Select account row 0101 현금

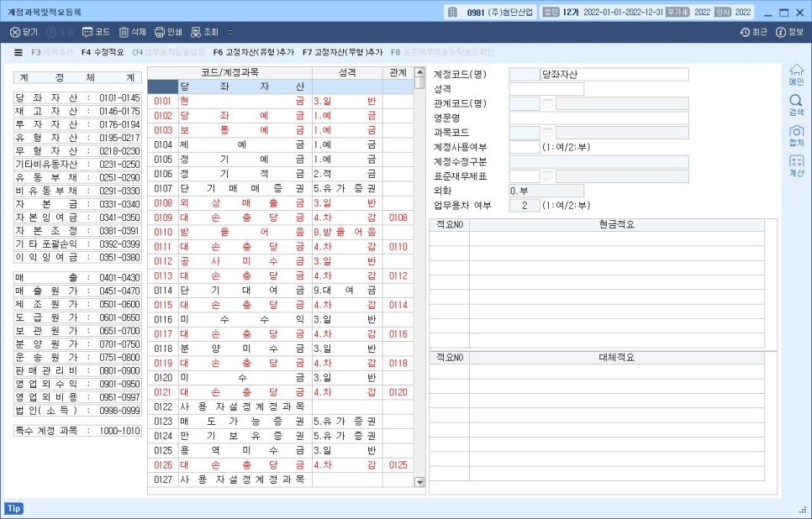click(281, 101)
